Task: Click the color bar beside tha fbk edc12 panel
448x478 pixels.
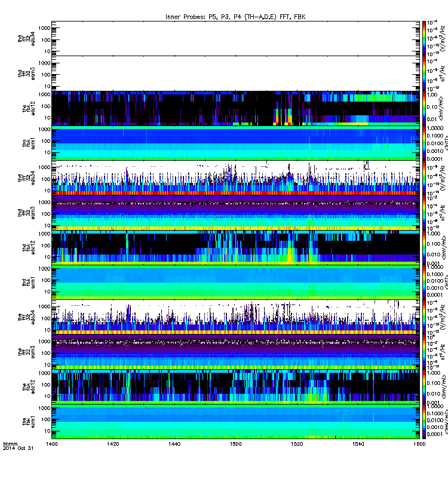Action: [424, 109]
